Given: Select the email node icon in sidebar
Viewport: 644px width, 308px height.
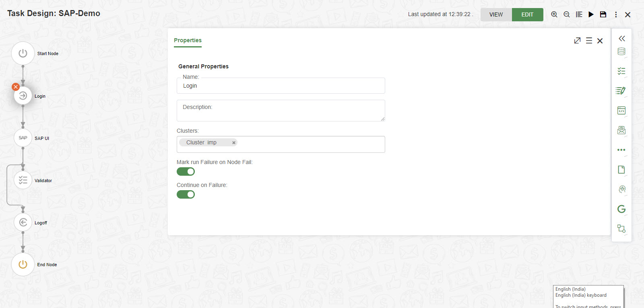Looking at the screenshot, I should (621, 130).
